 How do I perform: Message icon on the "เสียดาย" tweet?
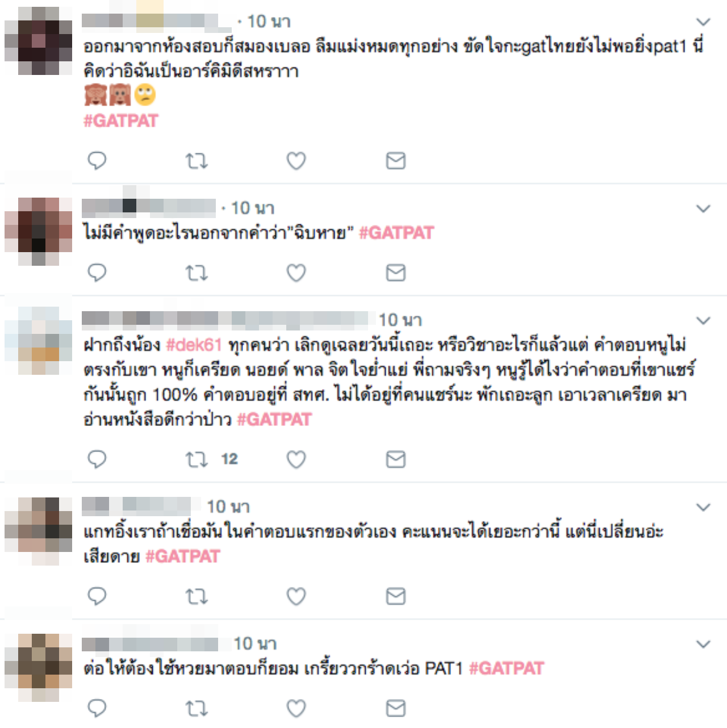(x=395, y=596)
